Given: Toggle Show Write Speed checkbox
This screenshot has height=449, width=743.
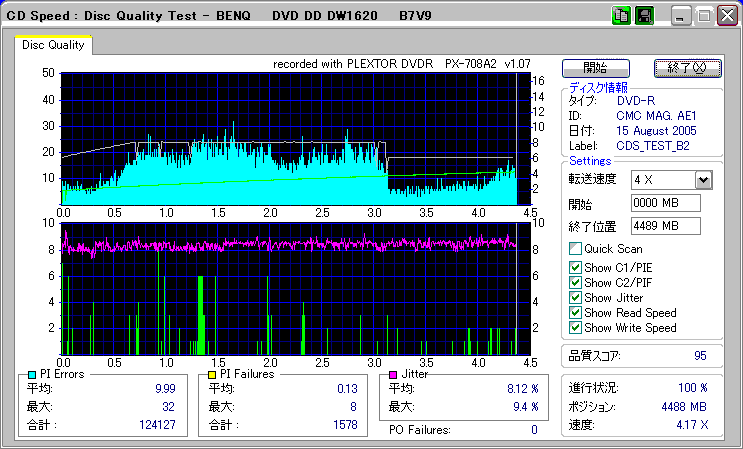Looking at the screenshot, I should pos(575,327).
